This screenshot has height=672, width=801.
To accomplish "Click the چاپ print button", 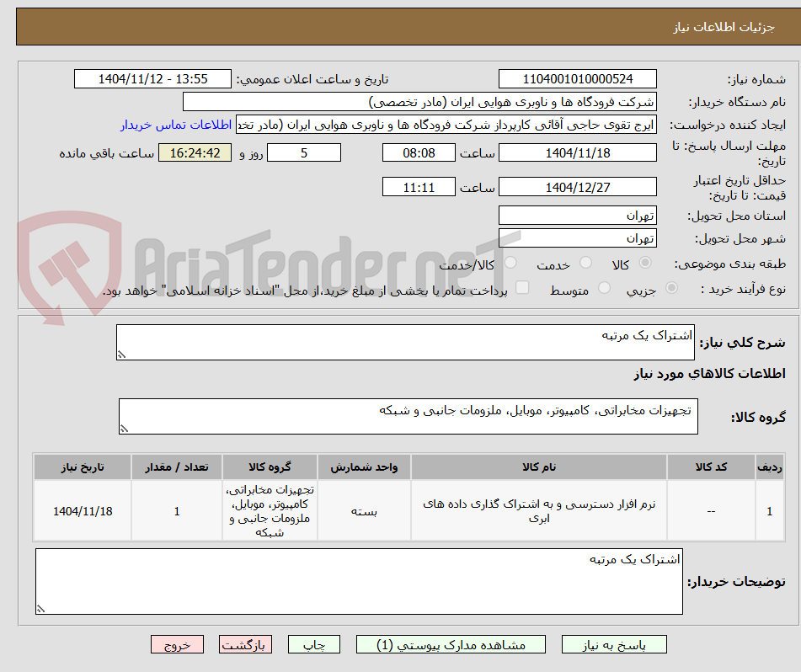I will (313, 644).
